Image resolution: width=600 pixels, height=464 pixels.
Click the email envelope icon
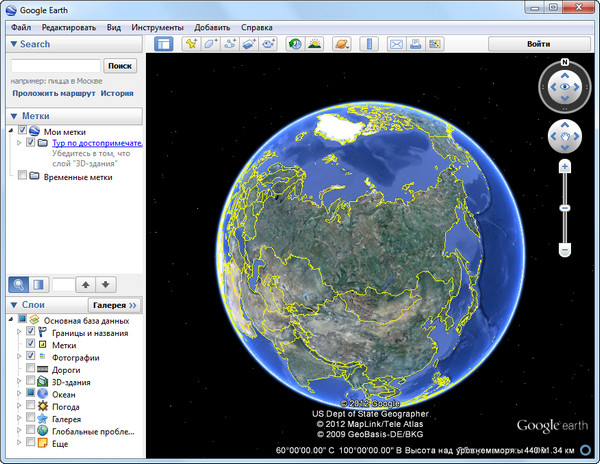[x=396, y=44]
